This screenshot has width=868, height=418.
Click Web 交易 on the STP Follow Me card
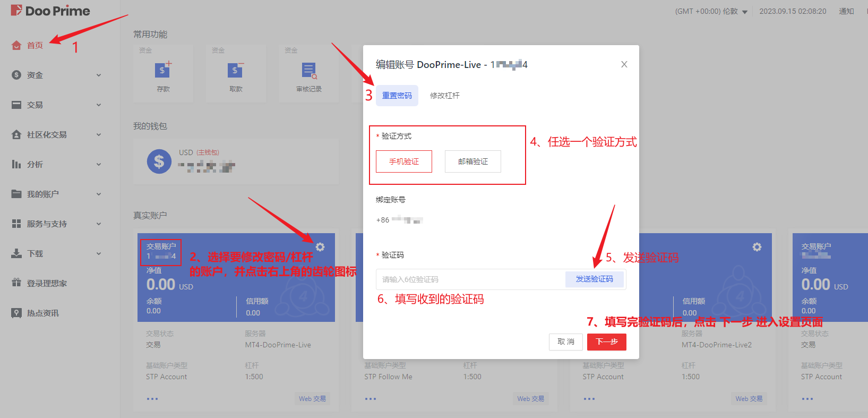(531, 399)
